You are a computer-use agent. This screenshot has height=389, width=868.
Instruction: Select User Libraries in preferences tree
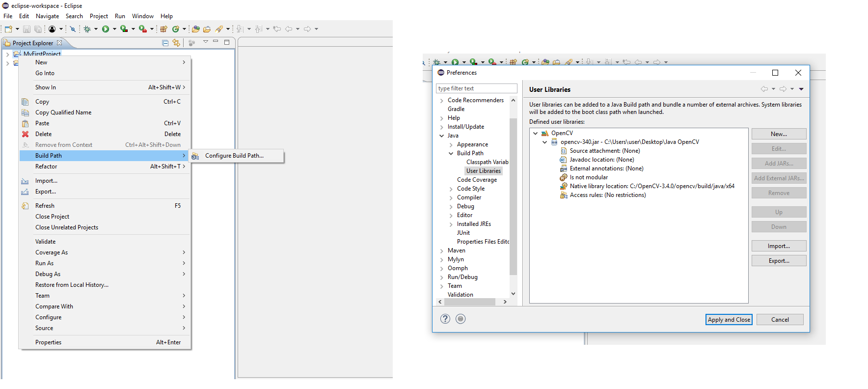tap(483, 171)
